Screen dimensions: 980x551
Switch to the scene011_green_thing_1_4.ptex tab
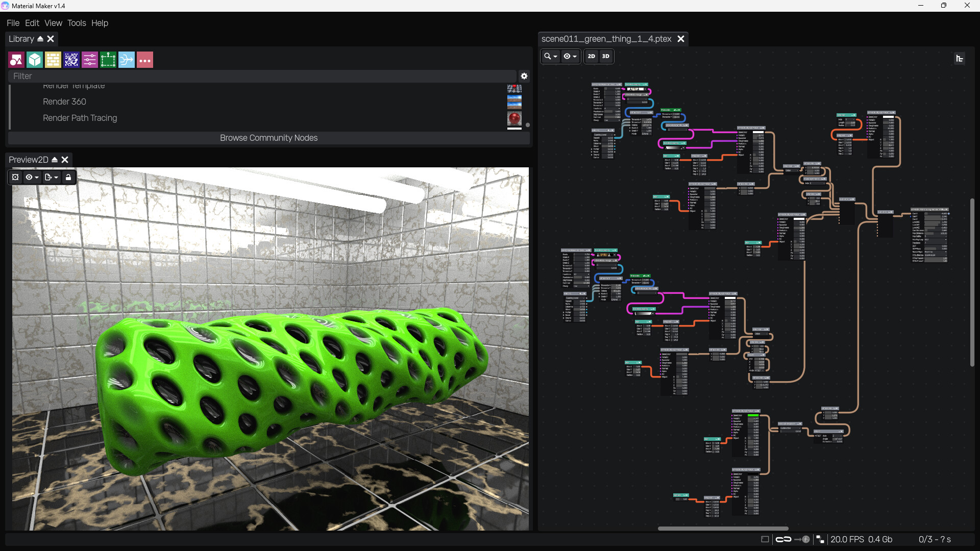point(606,39)
